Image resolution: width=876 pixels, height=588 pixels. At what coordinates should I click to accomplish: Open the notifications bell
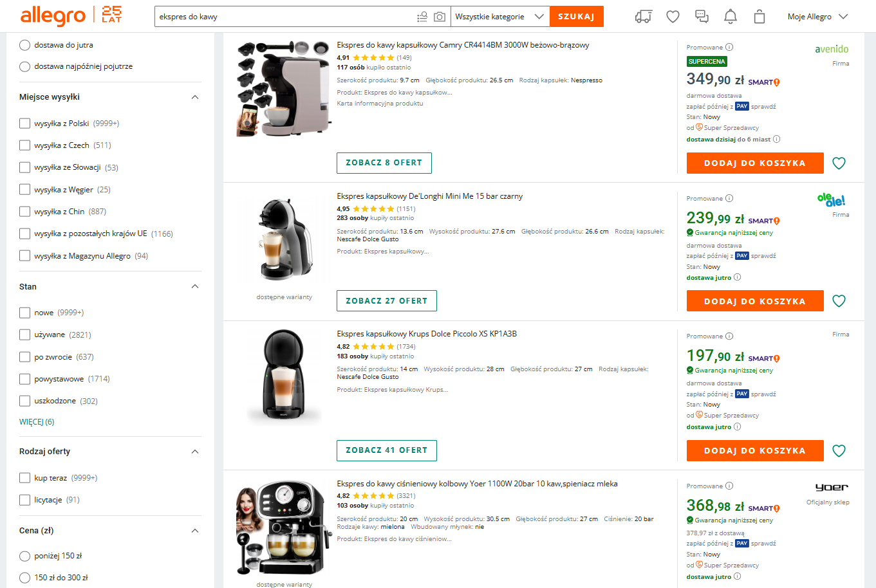730,17
